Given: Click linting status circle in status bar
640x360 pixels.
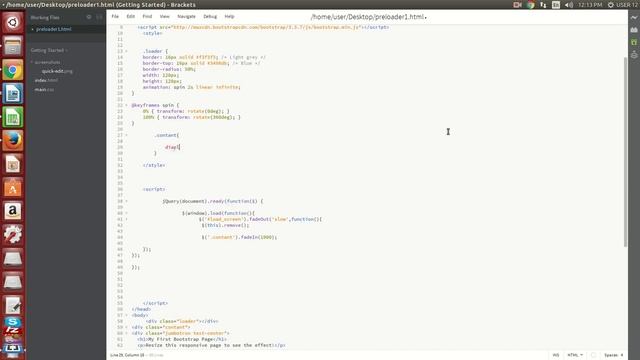Looking at the screenshot, I should [x=593, y=355].
